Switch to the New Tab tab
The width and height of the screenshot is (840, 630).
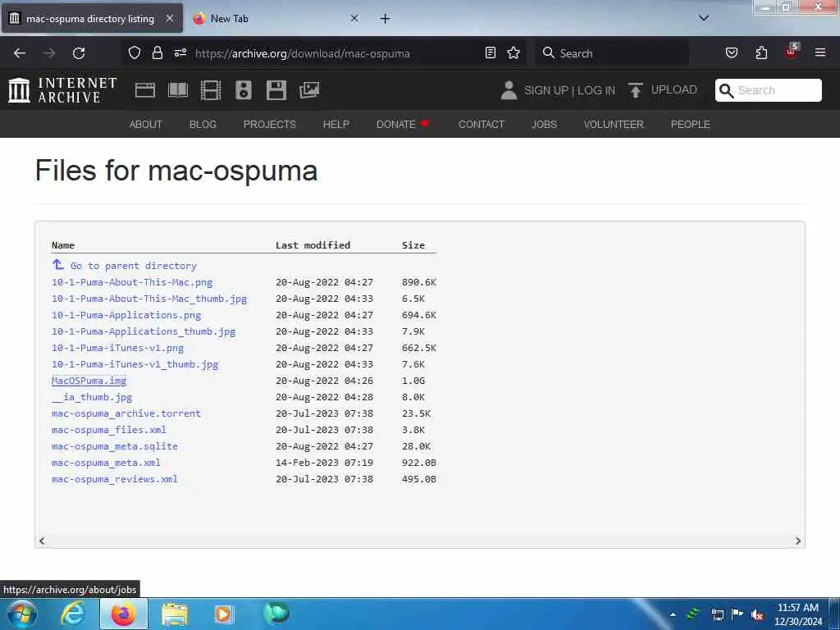pyautogui.click(x=276, y=18)
